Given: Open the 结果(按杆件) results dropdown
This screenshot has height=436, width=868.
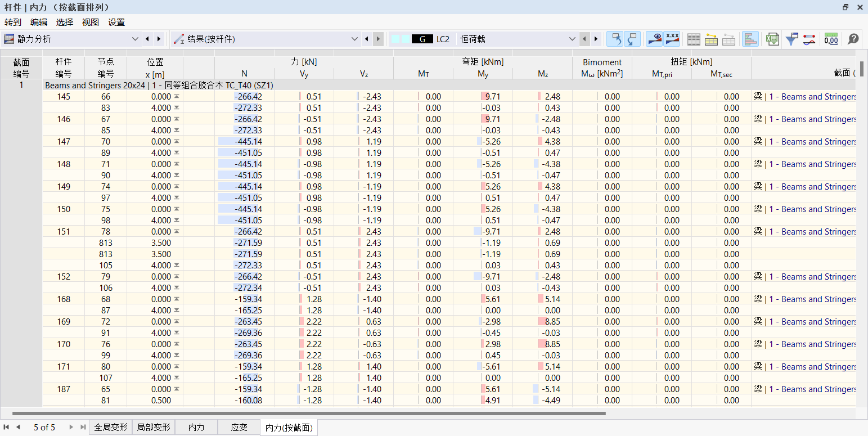Looking at the screenshot, I should coord(354,39).
